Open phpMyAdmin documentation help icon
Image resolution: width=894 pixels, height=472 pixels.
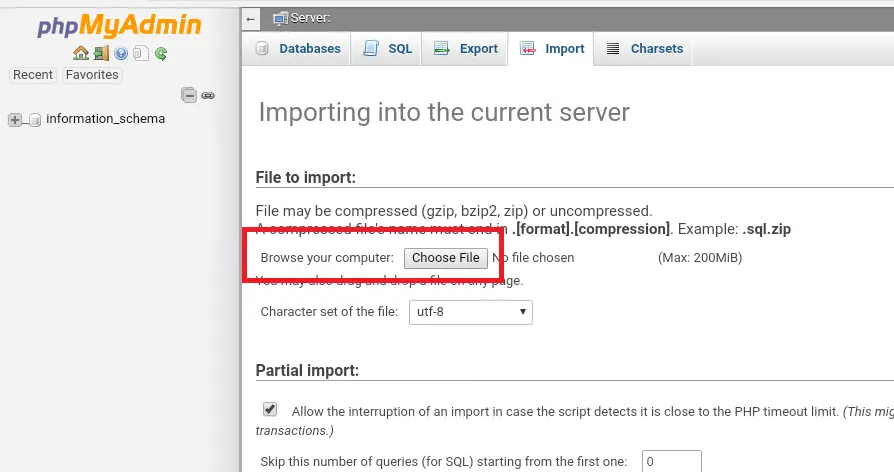121,53
